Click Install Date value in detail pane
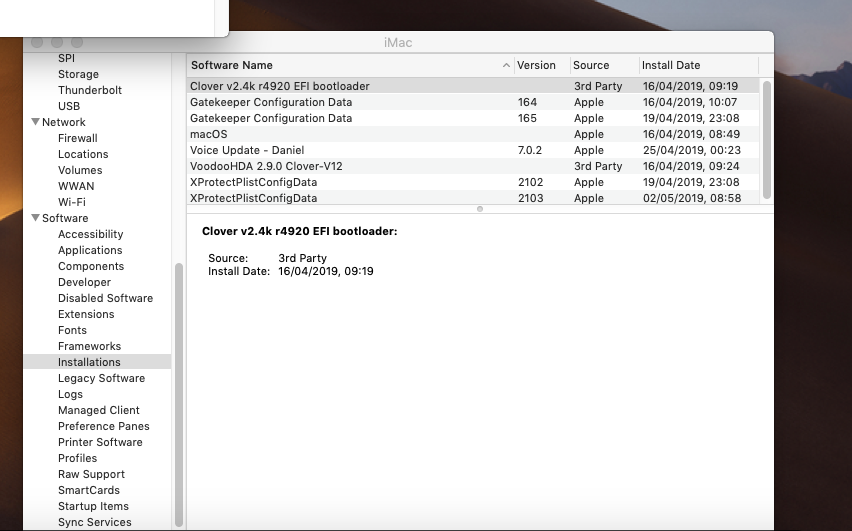852x531 pixels. [x=325, y=271]
